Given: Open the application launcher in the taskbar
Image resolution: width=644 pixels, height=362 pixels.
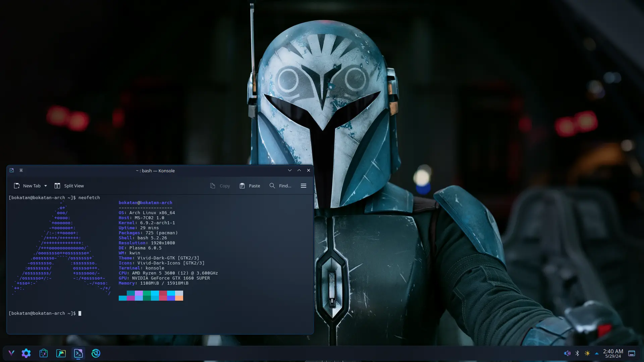Looking at the screenshot, I should point(11,353).
